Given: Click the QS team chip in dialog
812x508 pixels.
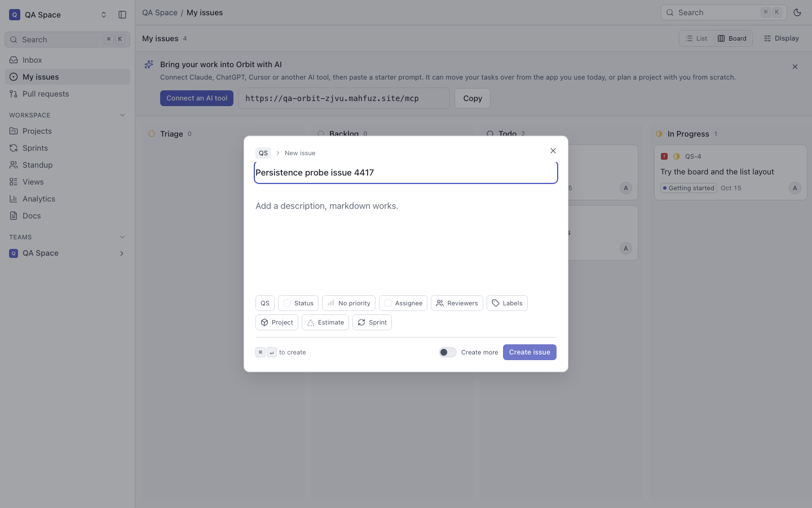Looking at the screenshot, I should click(x=265, y=303).
